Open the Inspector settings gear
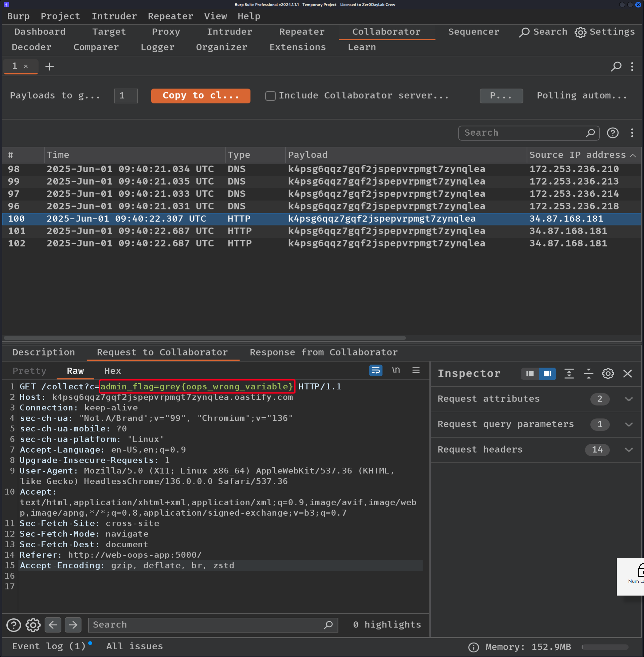The image size is (644, 657). click(608, 374)
